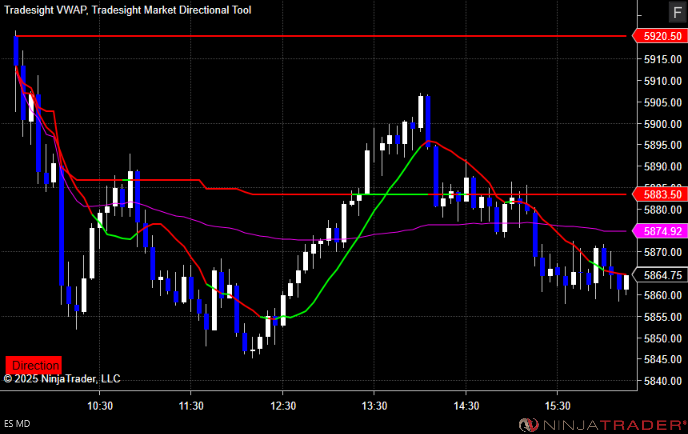Screen dimensions: 688x434
Task: Click the 5910.00 price axis label
Action: point(663,81)
